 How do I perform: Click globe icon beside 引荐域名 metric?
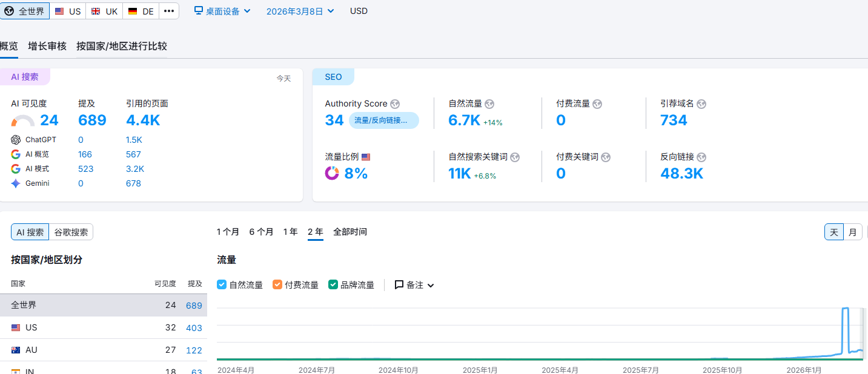pos(701,104)
